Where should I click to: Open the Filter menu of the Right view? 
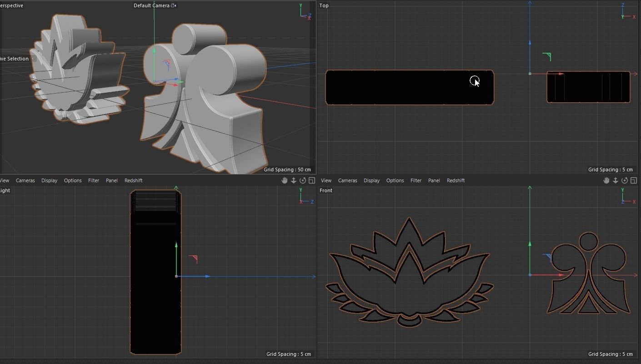point(94,180)
